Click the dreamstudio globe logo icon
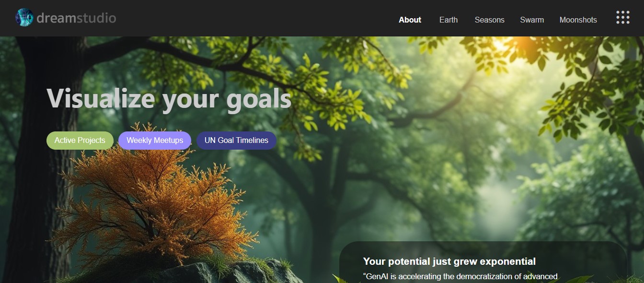The height and width of the screenshot is (283, 644). (24, 18)
